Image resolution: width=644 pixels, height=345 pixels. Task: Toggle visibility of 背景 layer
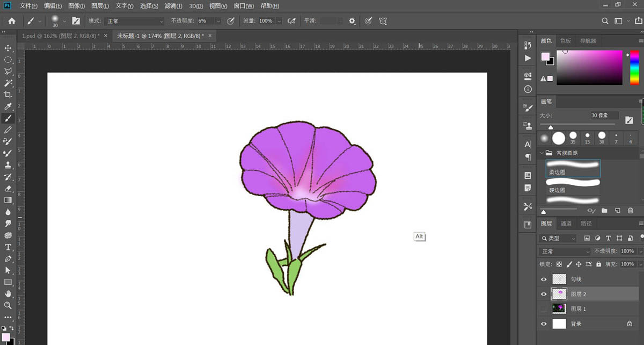[x=544, y=324]
